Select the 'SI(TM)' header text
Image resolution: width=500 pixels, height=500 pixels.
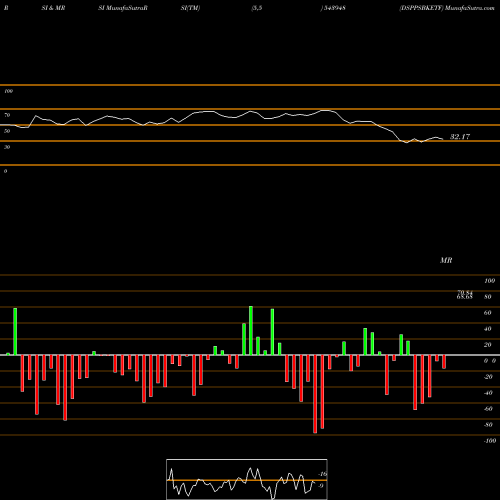tap(190, 8)
